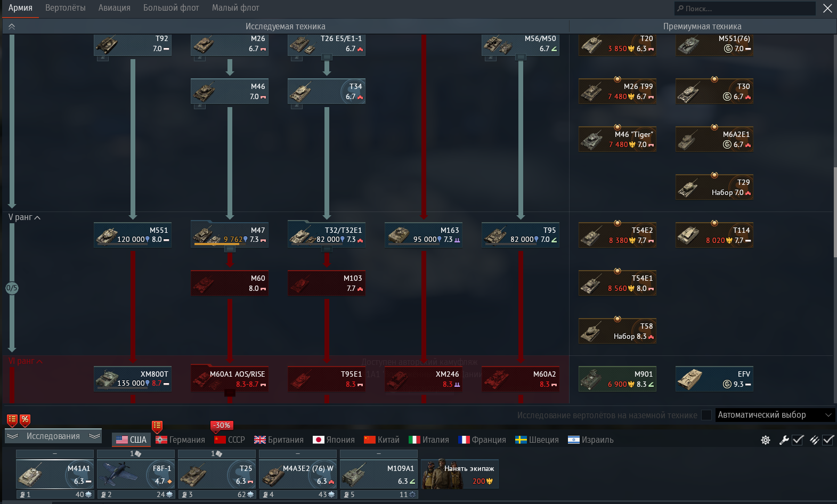Click the -30% discount tag above СССР
837x504 pixels.
(x=222, y=425)
